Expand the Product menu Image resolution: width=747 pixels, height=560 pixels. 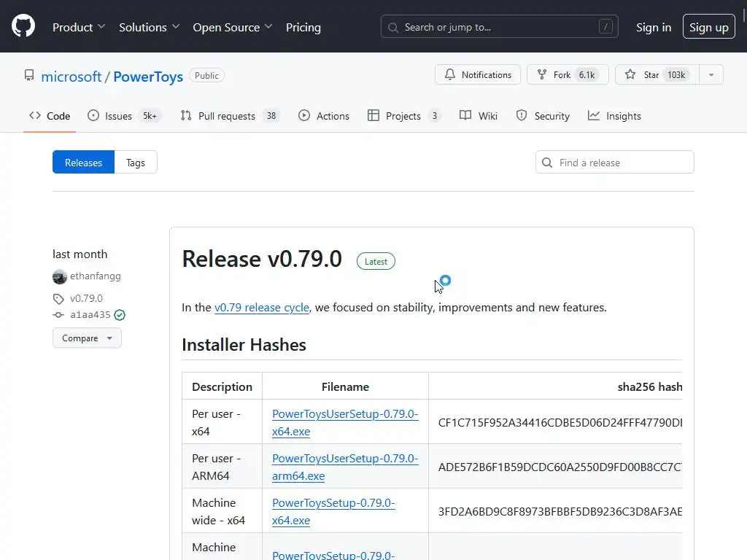coord(79,27)
